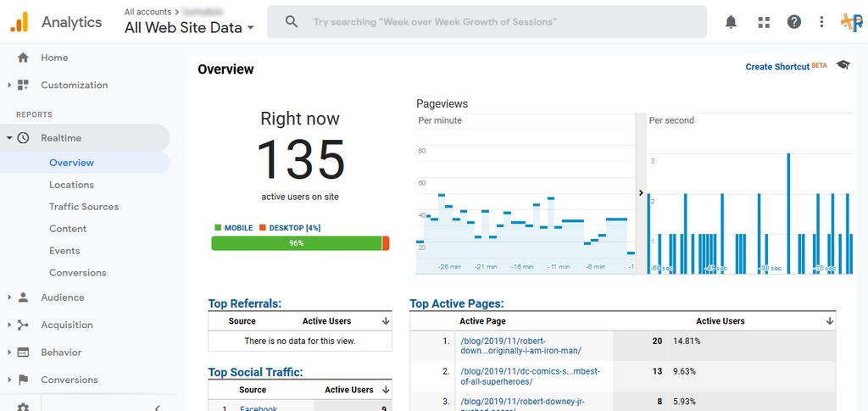Click the user account avatar
The image size is (868, 411).
[x=850, y=22]
